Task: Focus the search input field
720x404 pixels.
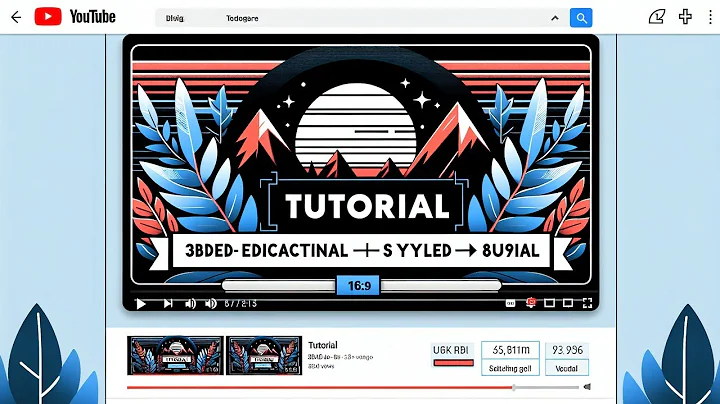Action: pos(360,18)
